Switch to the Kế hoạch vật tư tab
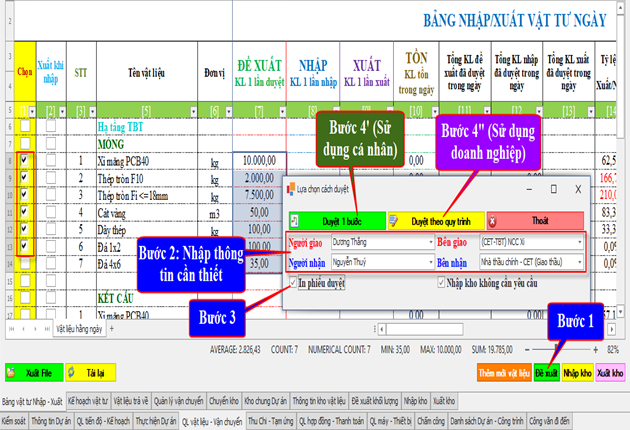 tap(88, 401)
